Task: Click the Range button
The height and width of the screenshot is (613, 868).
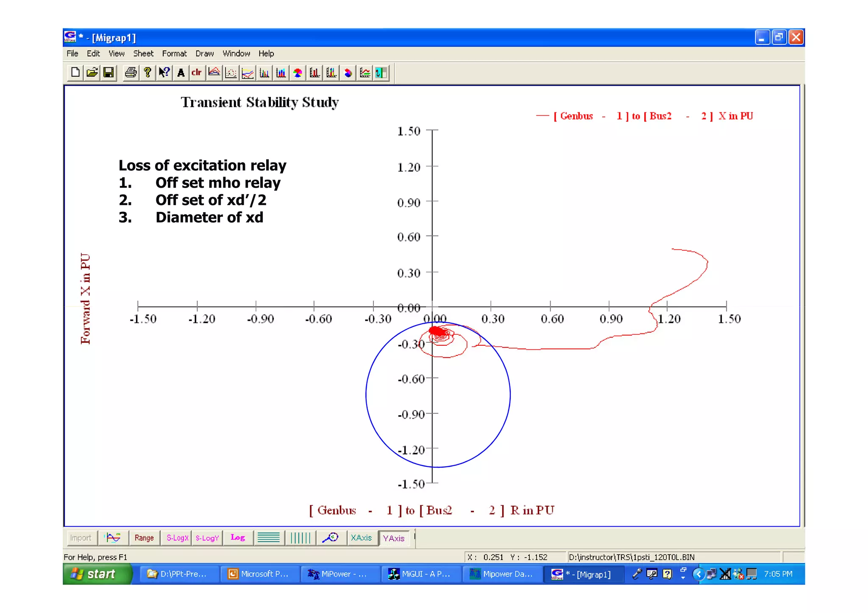Action: point(144,538)
